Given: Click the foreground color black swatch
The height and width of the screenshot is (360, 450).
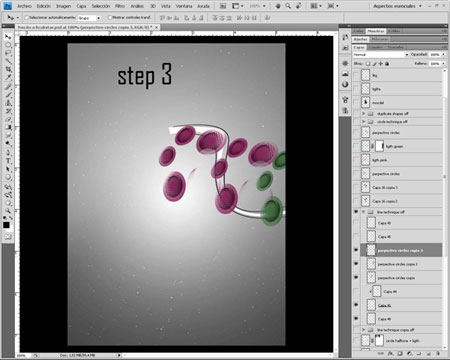Looking at the screenshot, I should (x=6, y=225).
